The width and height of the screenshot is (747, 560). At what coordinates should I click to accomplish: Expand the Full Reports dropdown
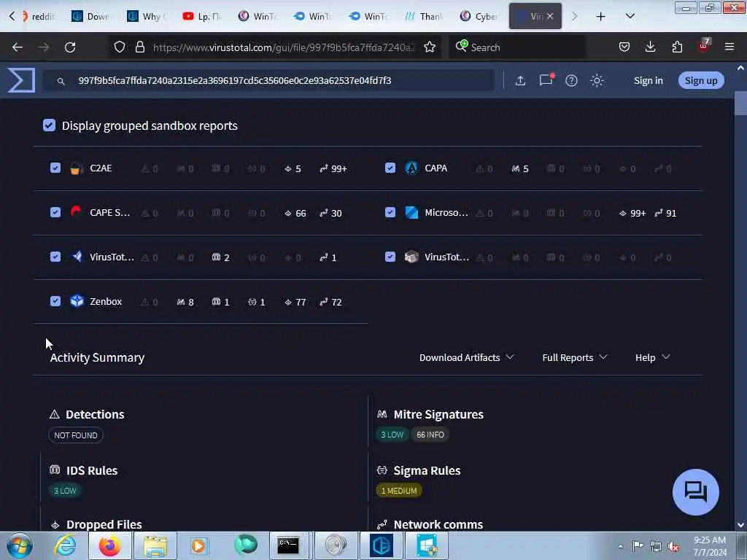coord(575,357)
